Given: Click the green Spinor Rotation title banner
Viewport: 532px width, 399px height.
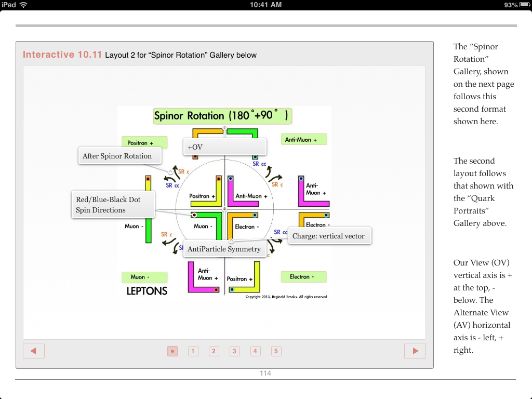Looking at the screenshot, I should click(222, 115).
